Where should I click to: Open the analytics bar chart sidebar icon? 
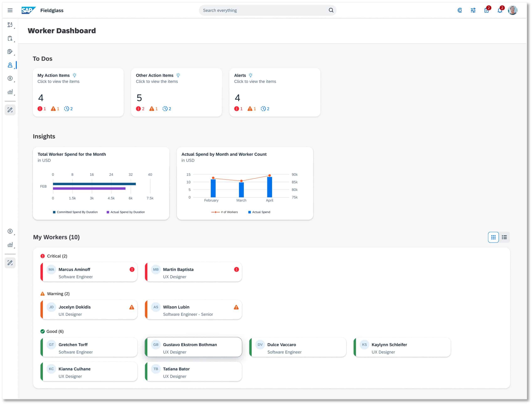[x=10, y=92]
